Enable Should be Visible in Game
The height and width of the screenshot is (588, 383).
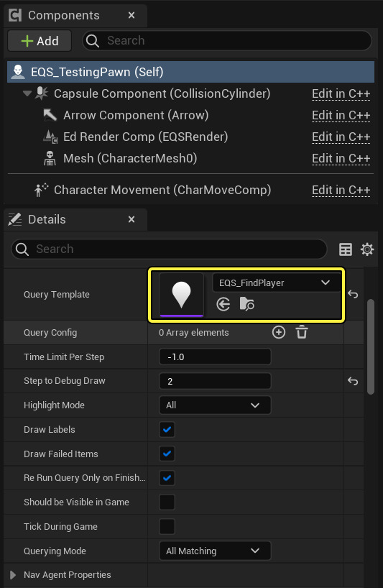tap(167, 502)
